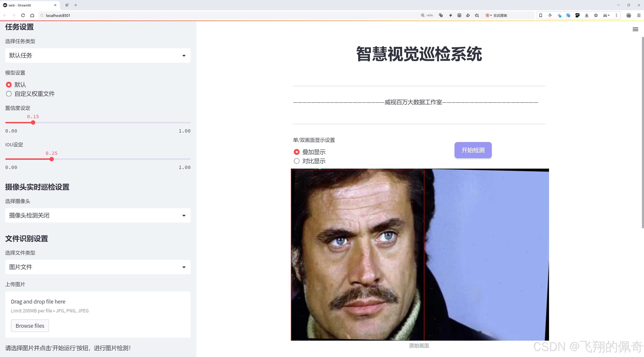Open downloads with download arrow icon
This screenshot has width=644, height=357.
tap(587, 15)
